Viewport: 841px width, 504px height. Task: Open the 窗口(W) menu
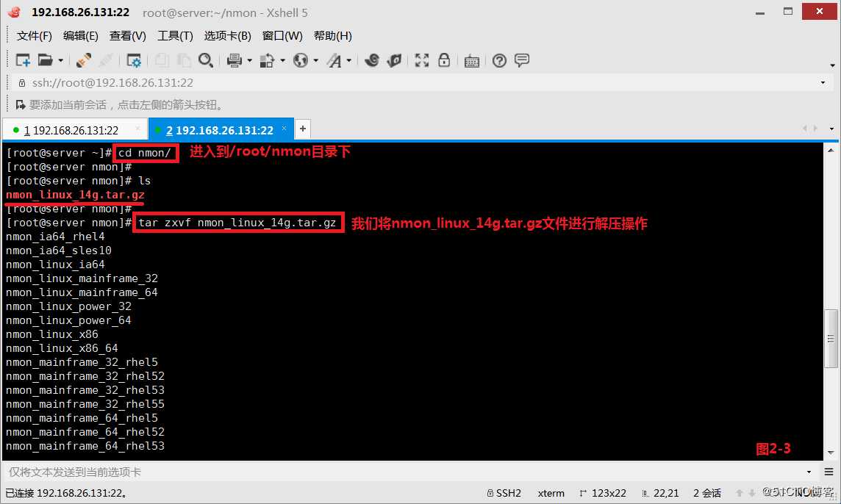pyautogui.click(x=282, y=36)
